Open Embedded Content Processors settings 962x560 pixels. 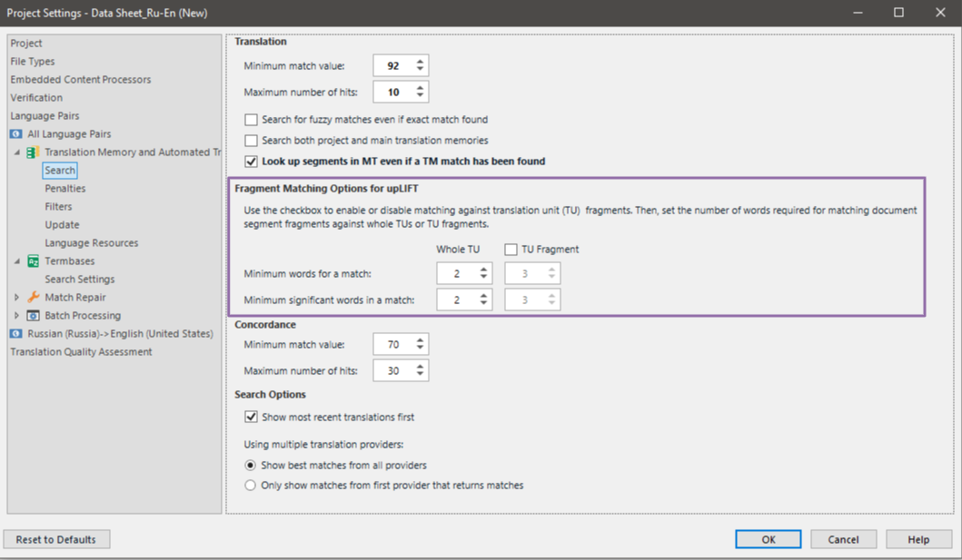80,80
